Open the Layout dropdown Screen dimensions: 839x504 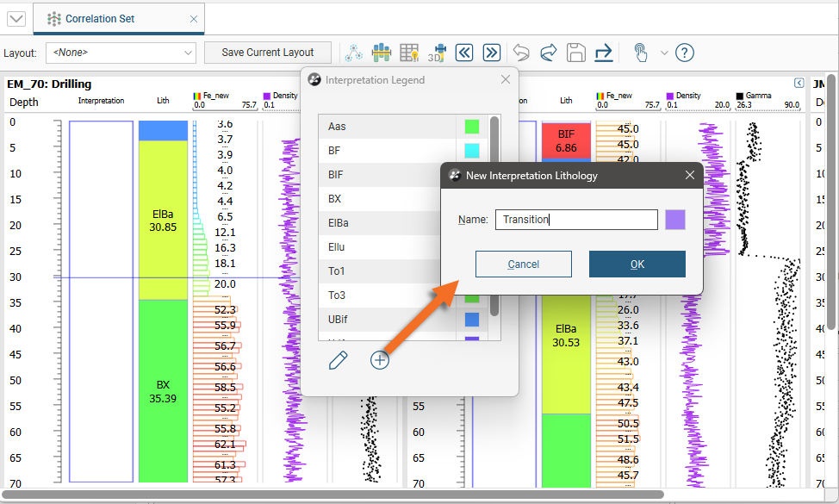[121, 53]
